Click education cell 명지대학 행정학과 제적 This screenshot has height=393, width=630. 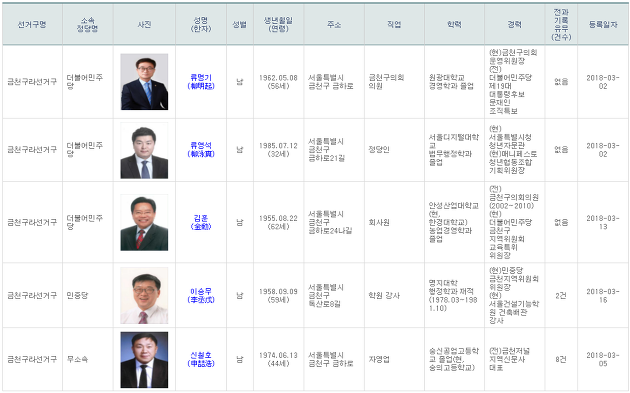point(453,295)
